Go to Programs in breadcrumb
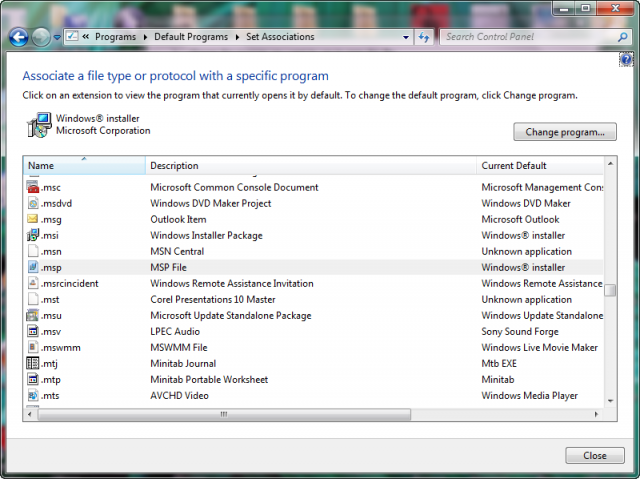The height and width of the screenshot is (479, 640). click(116, 37)
